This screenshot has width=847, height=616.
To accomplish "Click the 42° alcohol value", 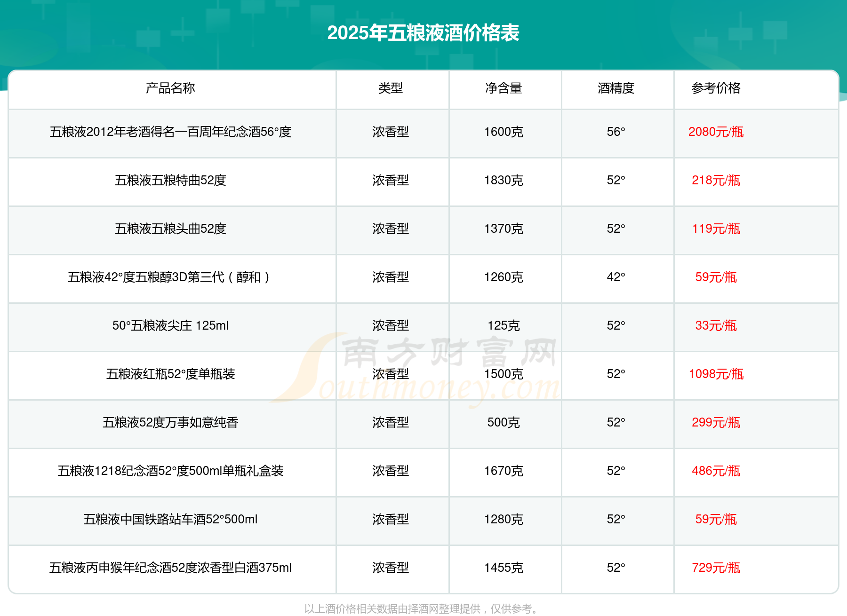I will [616, 277].
